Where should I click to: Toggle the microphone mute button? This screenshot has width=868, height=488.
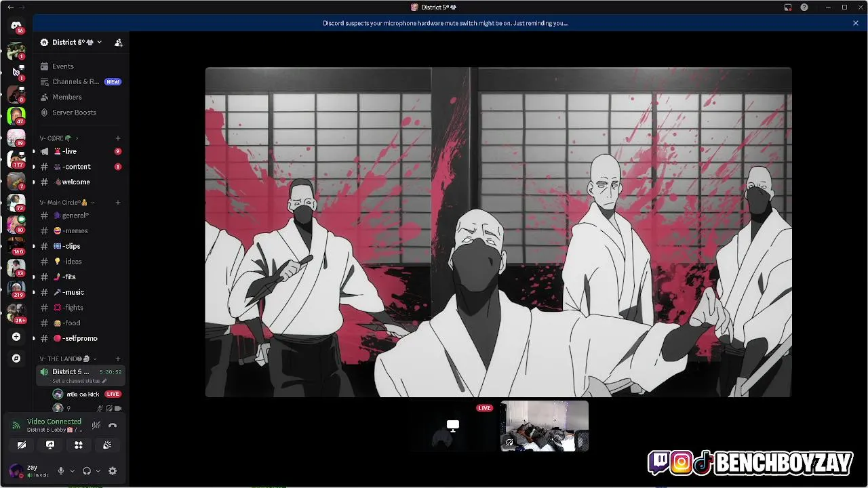pyautogui.click(x=61, y=471)
